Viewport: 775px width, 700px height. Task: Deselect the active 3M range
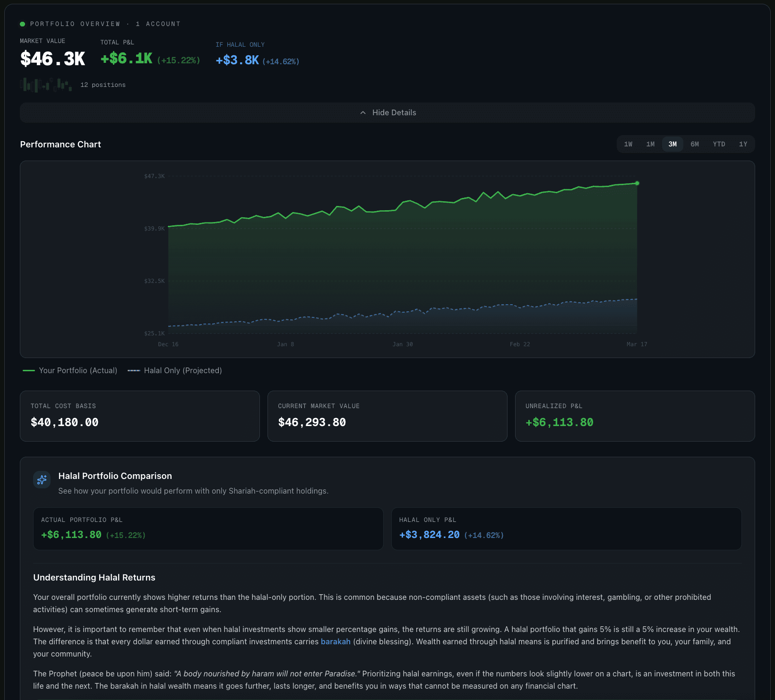672,144
